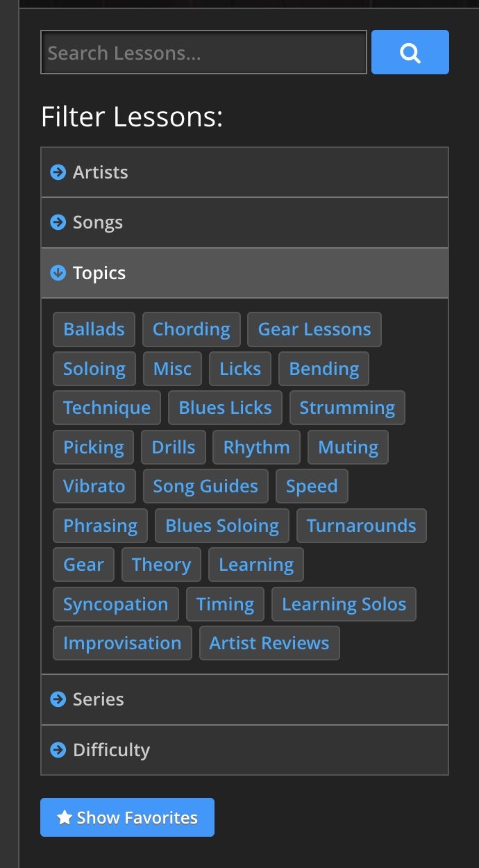479x868 pixels.
Task: Select the Artist Reviews topic tag
Action: tap(269, 643)
